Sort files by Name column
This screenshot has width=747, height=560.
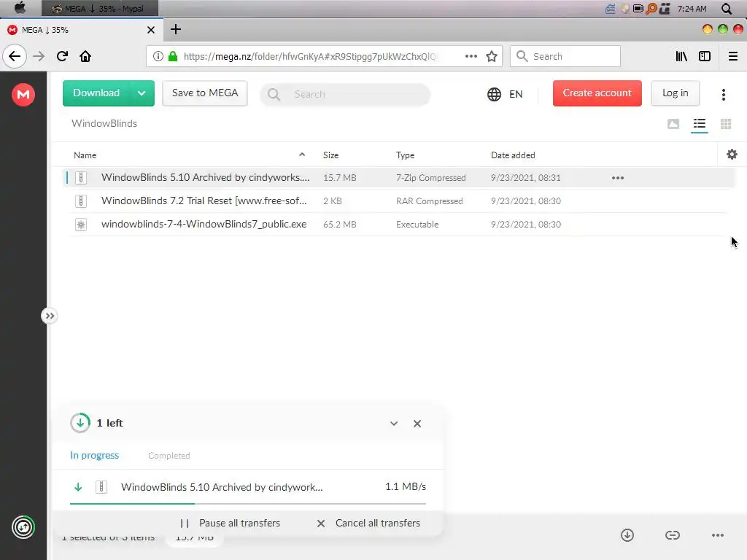pos(85,155)
